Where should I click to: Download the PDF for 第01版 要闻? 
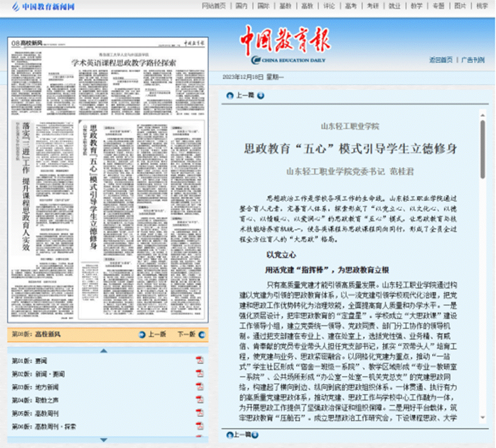tap(199, 360)
